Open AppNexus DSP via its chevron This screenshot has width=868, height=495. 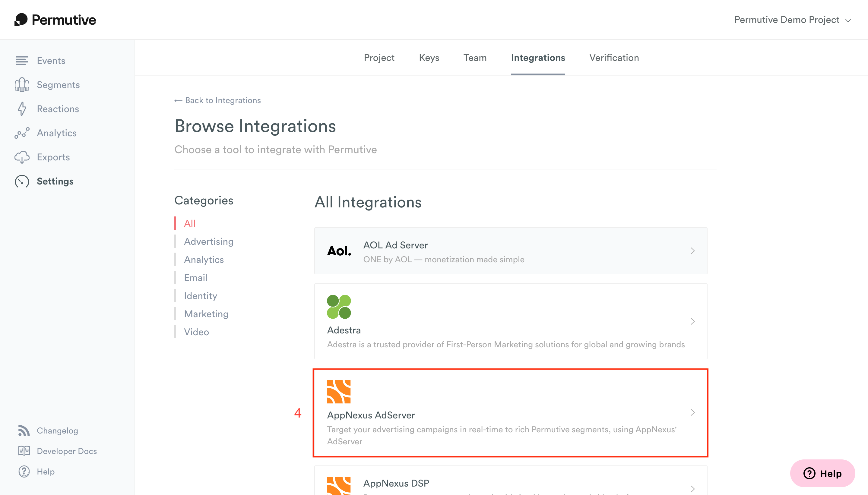tap(692, 489)
